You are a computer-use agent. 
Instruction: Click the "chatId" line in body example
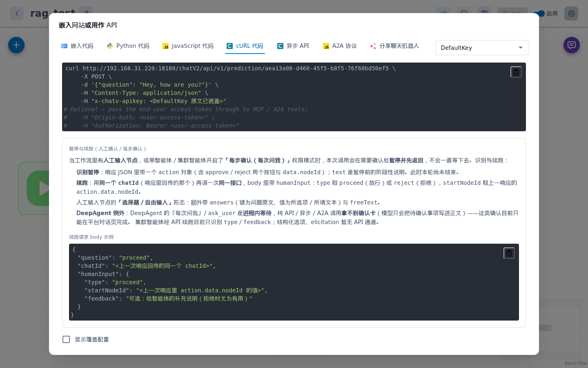click(x=147, y=266)
